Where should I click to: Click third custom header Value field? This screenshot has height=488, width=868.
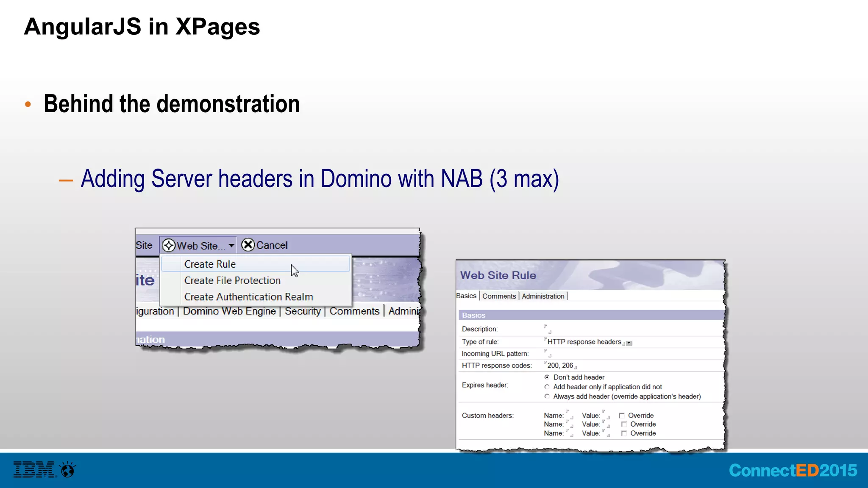pyautogui.click(x=606, y=433)
